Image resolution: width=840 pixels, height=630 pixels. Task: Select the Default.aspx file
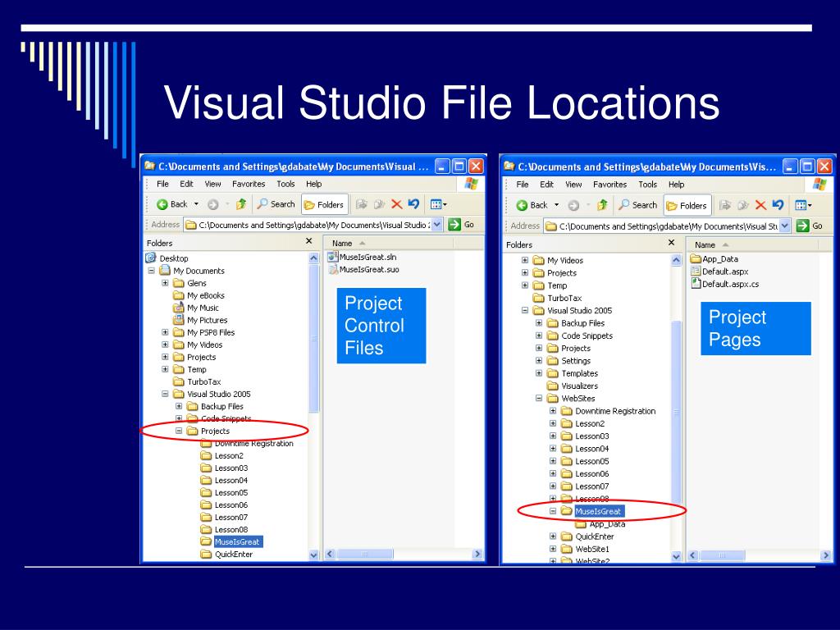click(x=725, y=272)
